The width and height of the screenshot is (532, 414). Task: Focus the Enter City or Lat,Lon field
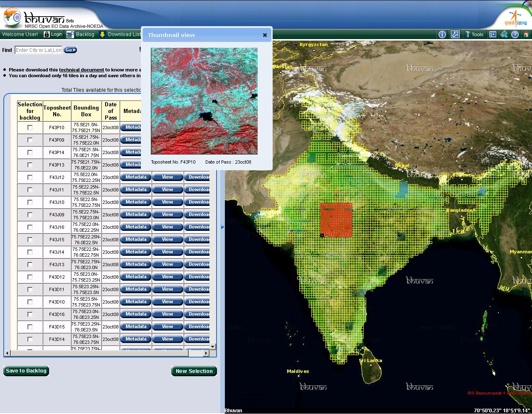[x=38, y=50]
